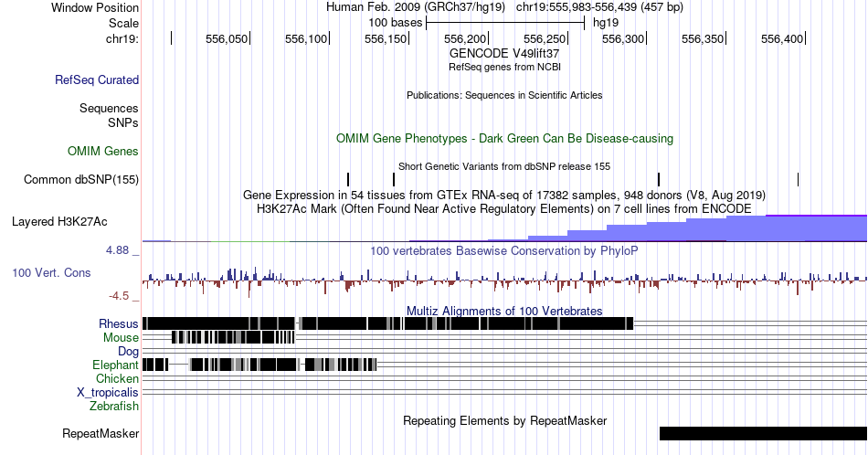Click the Rhesus alignment black block
The image size is (868, 455).
(x=387, y=323)
